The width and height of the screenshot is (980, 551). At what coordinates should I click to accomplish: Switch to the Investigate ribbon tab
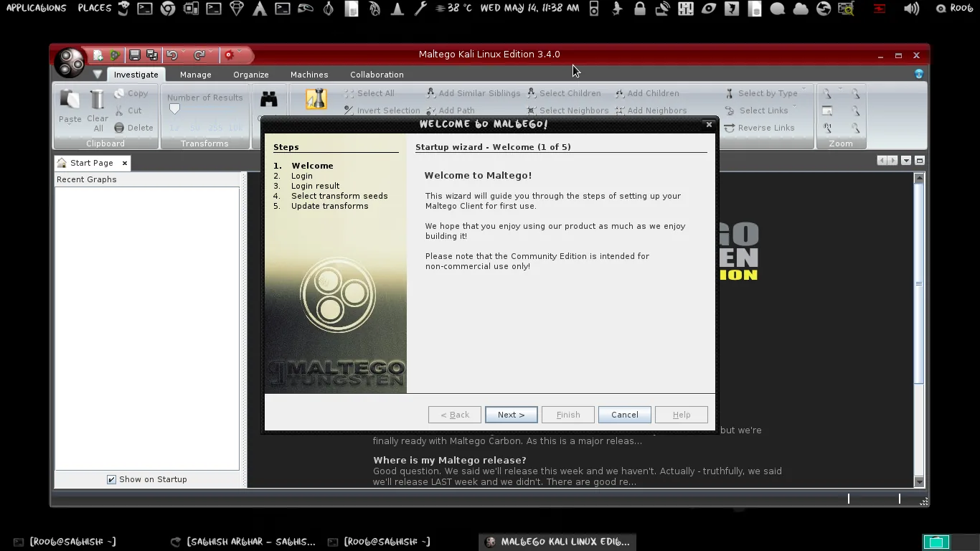136,75
